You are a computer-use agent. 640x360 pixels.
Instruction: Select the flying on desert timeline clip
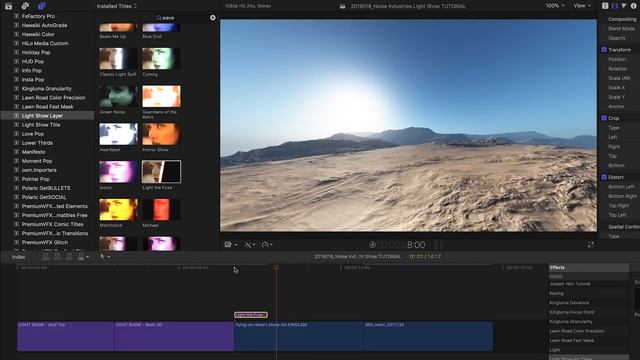[x=299, y=336]
